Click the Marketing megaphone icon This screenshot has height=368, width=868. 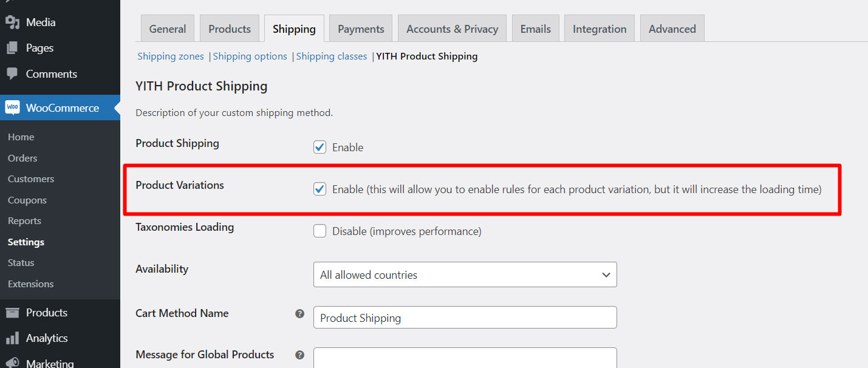click(x=12, y=363)
